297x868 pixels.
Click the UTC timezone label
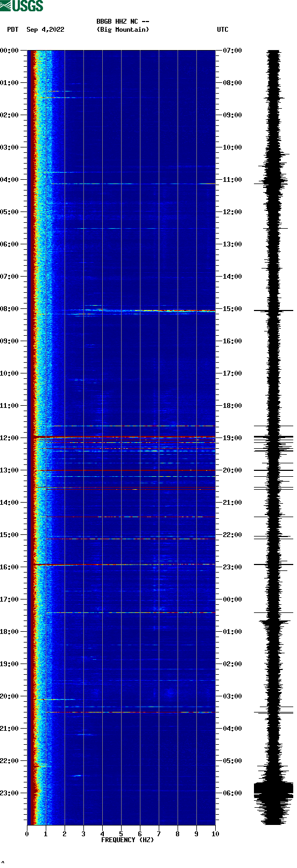(223, 30)
